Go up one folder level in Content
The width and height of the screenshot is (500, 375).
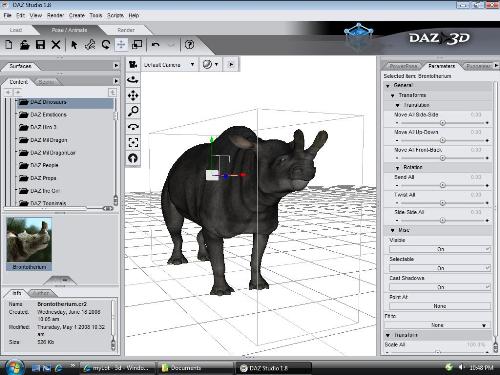[112, 92]
